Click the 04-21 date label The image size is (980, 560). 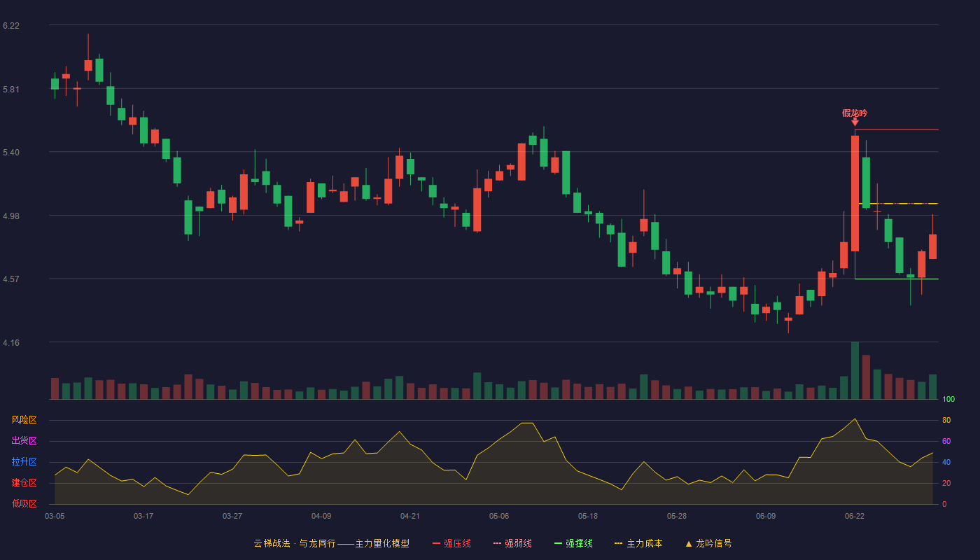[x=410, y=516]
